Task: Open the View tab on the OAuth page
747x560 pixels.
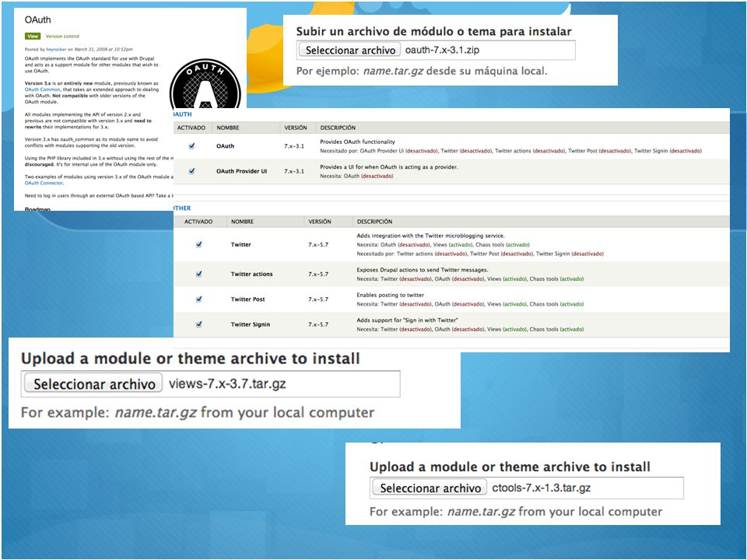Action: point(33,37)
